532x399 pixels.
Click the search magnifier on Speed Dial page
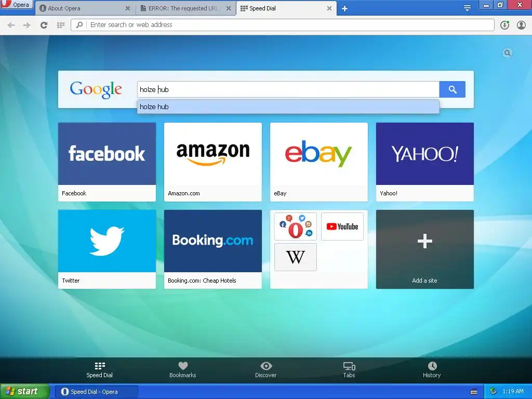[508, 53]
